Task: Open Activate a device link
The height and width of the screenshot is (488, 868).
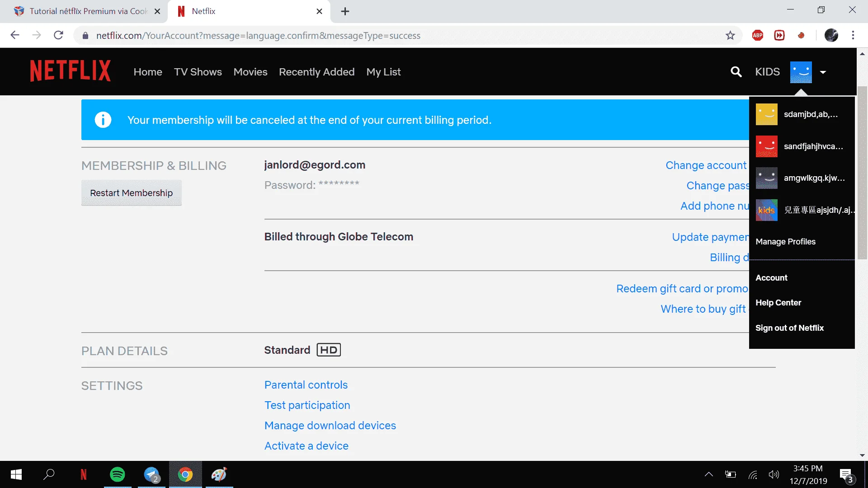Action: tap(307, 446)
